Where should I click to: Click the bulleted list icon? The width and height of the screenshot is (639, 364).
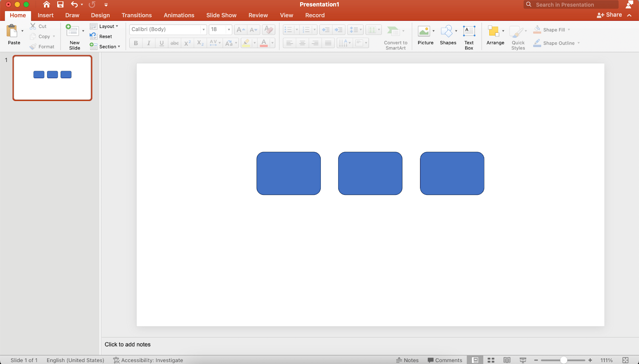[289, 29]
